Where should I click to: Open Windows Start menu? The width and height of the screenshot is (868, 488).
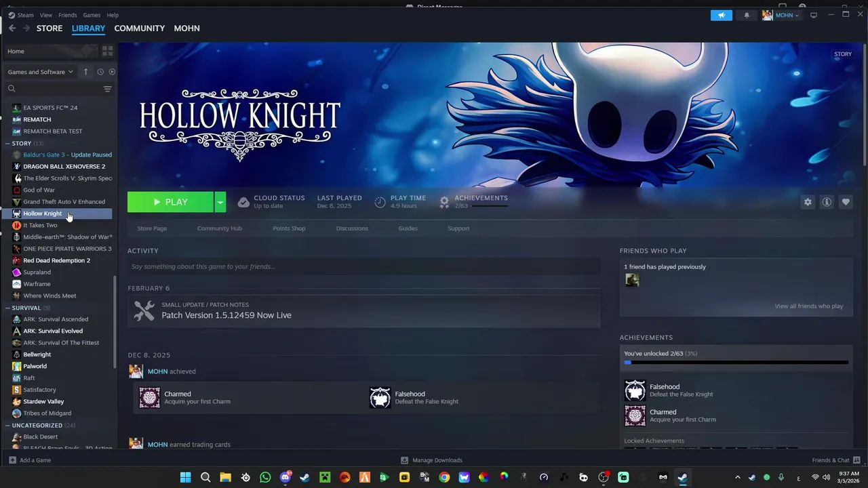[185, 477]
